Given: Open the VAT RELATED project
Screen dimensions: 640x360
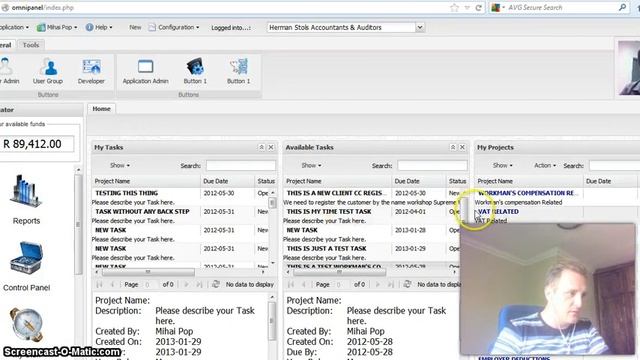Looking at the screenshot, I should click(x=498, y=211).
